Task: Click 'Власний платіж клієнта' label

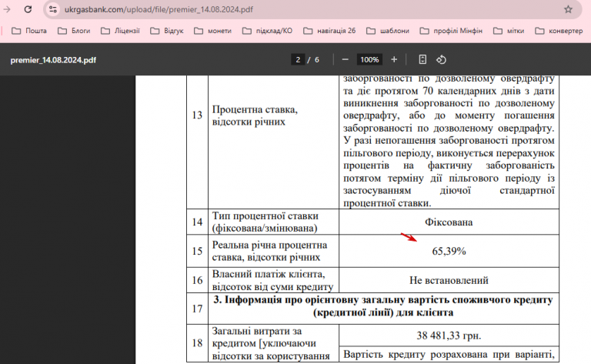Action: [269, 274]
